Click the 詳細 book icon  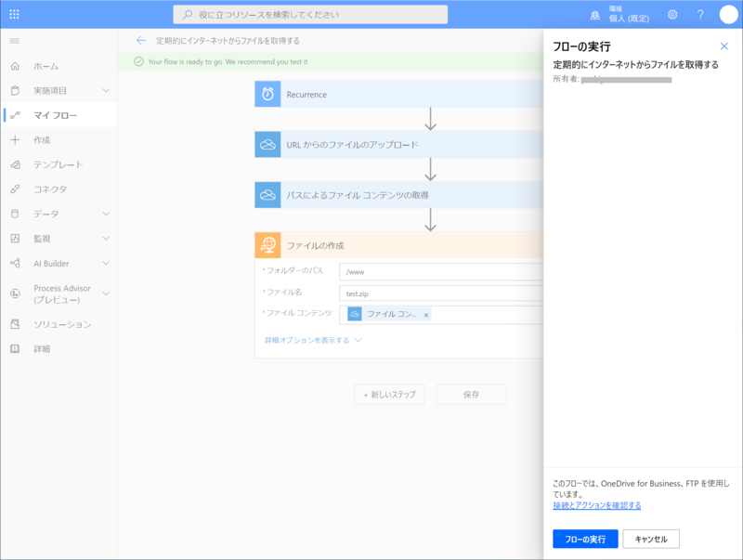[x=15, y=348]
